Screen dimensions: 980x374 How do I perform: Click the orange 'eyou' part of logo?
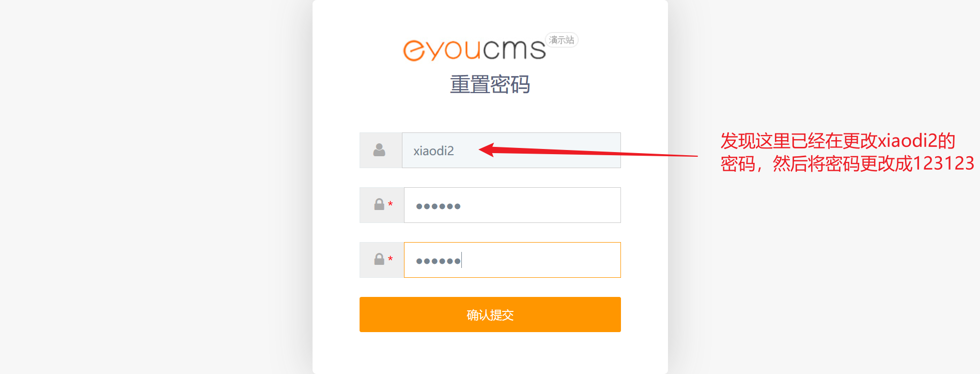tap(442, 50)
